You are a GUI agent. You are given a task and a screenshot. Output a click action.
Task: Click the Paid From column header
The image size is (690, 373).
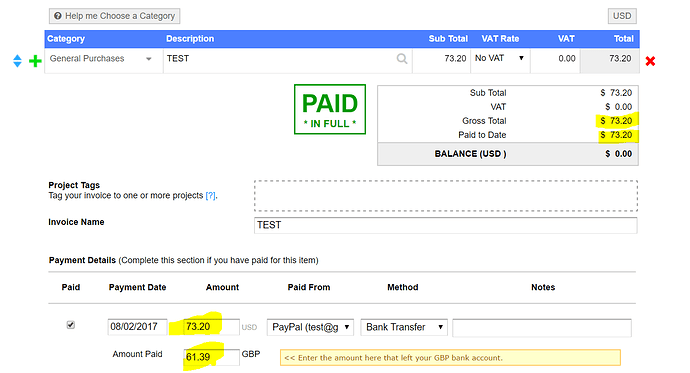(x=309, y=287)
